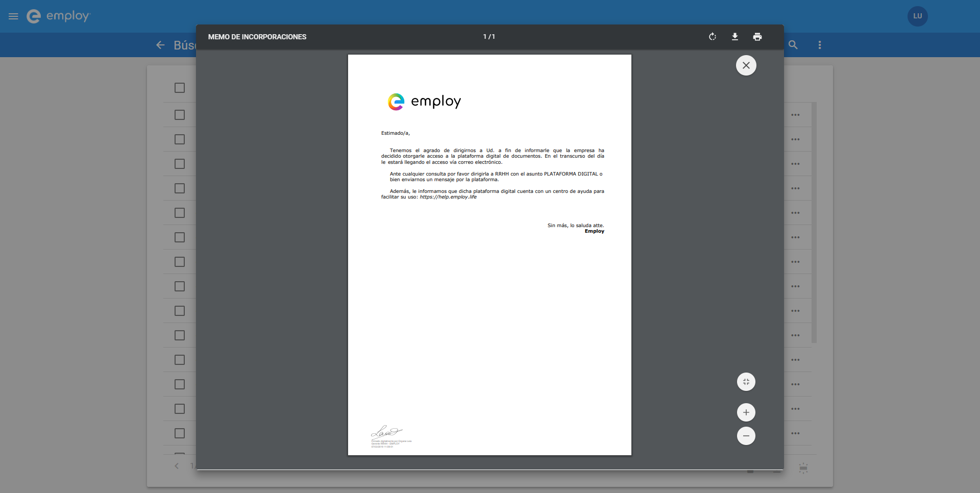Open more options for the fourth list row
Viewport: 980px width, 493px height.
795,188
